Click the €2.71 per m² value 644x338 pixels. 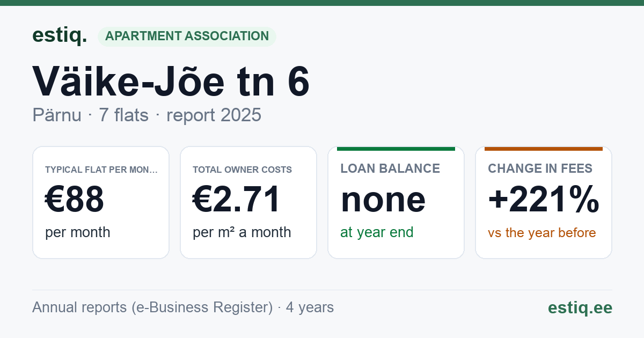click(x=237, y=199)
